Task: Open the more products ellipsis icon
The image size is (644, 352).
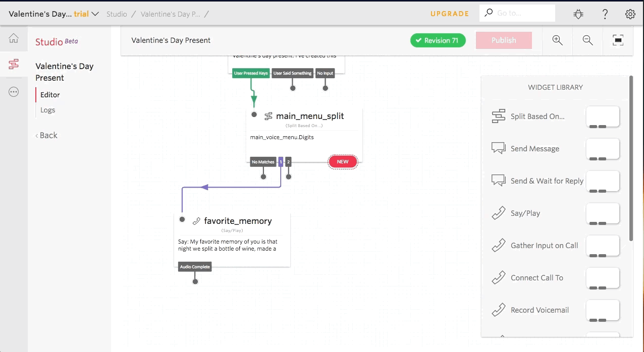Action: tap(14, 92)
